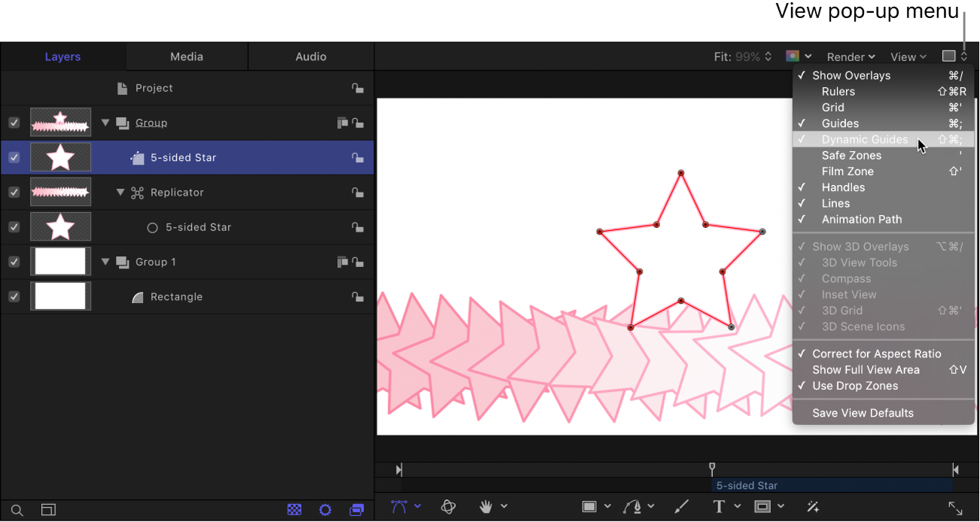
Task: Open the search field in the Layers list
Action: coord(17,509)
